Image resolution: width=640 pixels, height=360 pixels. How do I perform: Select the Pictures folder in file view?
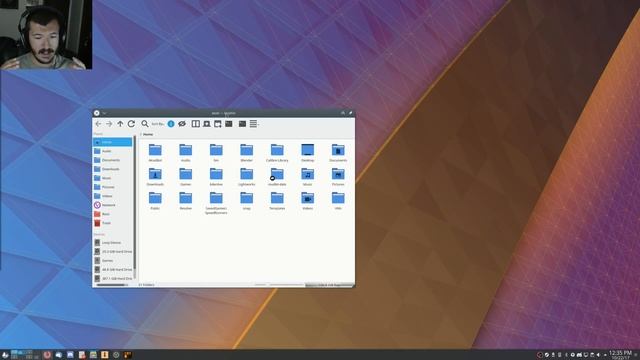click(338, 177)
